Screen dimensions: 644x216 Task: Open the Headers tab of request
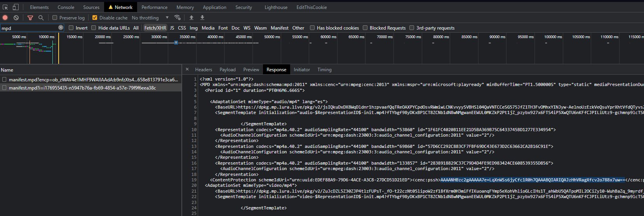click(204, 70)
